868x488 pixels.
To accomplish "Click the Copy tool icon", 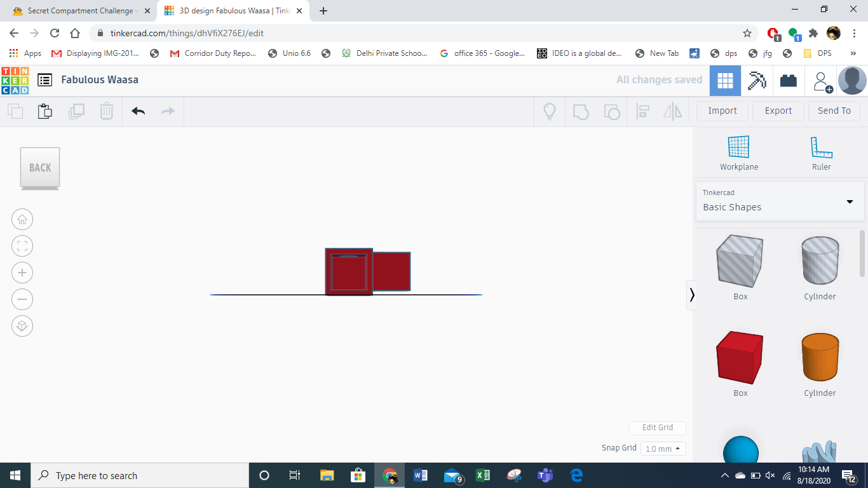I will pyautogui.click(x=15, y=111).
